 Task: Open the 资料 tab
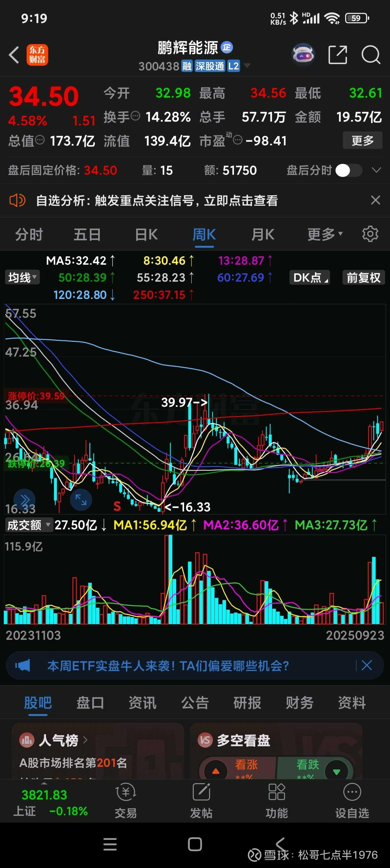click(x=352, y=703)
